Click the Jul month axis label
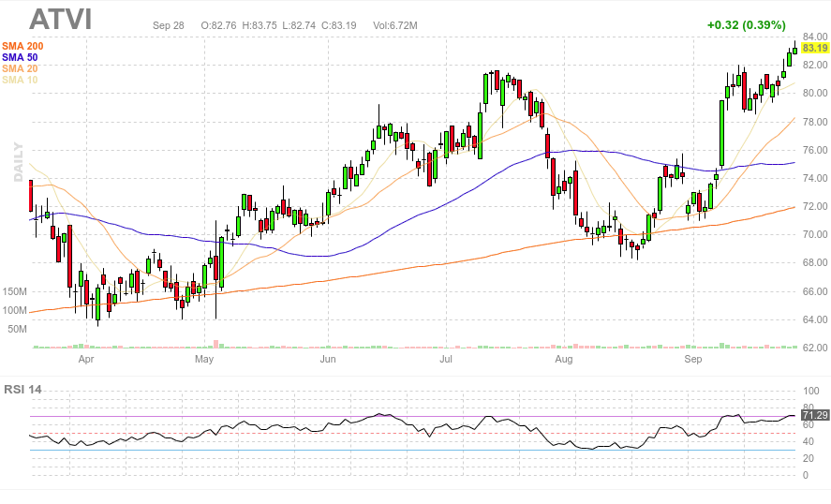 [x=446, y=360]
